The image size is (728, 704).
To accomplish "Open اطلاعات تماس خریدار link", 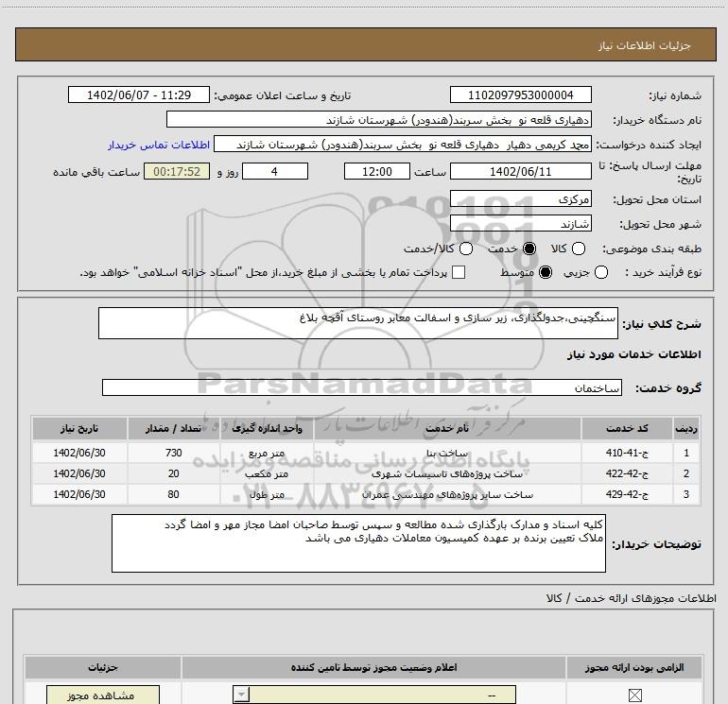I will (159, 145).
